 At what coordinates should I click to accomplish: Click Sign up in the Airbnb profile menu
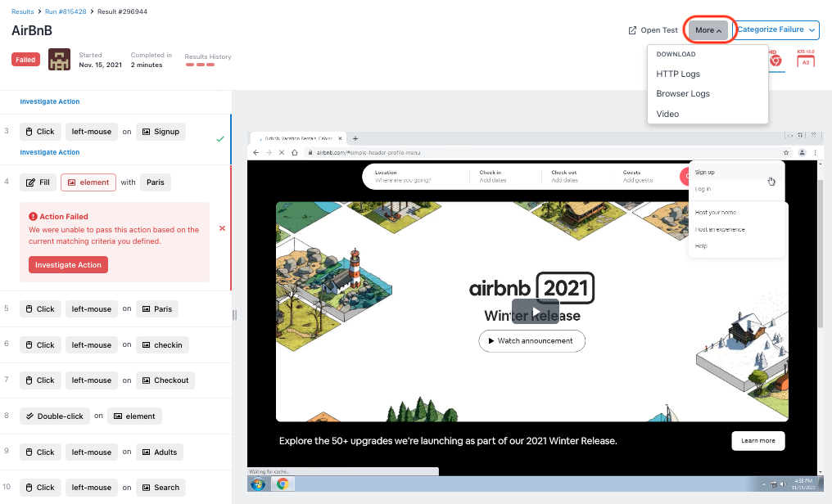click(704, 173)
